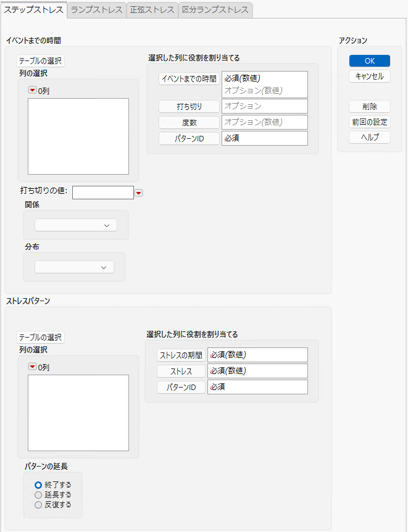The image size is (408, 532).
Task: Click role box next to イベントまでの時間 button
Action: click(x=265, y=85)
